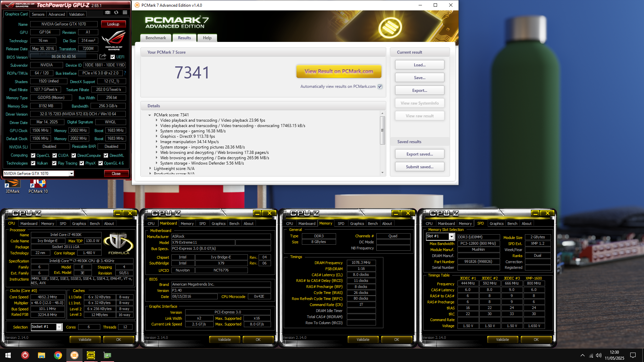Expand Video playback 23.96 fps item

click(156, 120)
